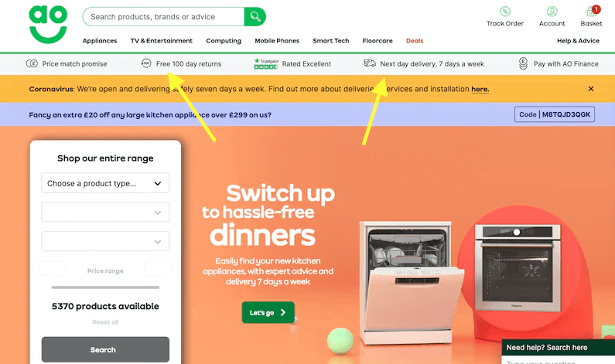The image size is (615, 364).
Task: Open the Track Order icon
Action: click(505, 12)
